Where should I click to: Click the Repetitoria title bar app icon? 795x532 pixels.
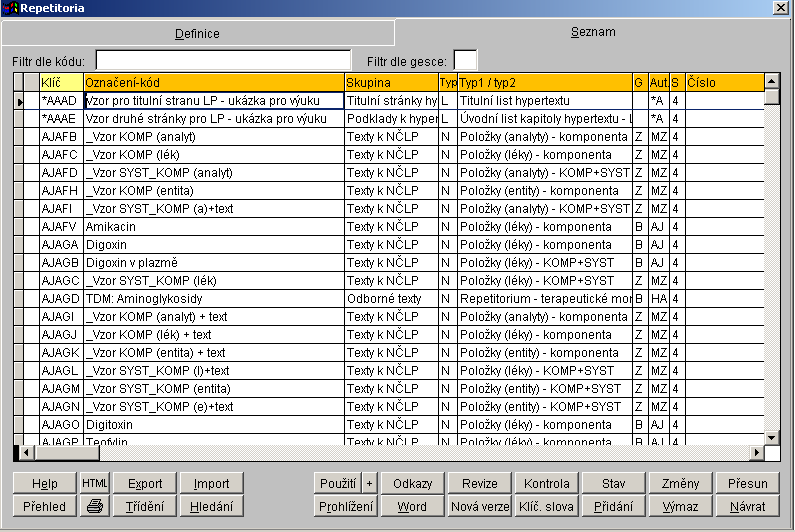[x=10, y=8]
